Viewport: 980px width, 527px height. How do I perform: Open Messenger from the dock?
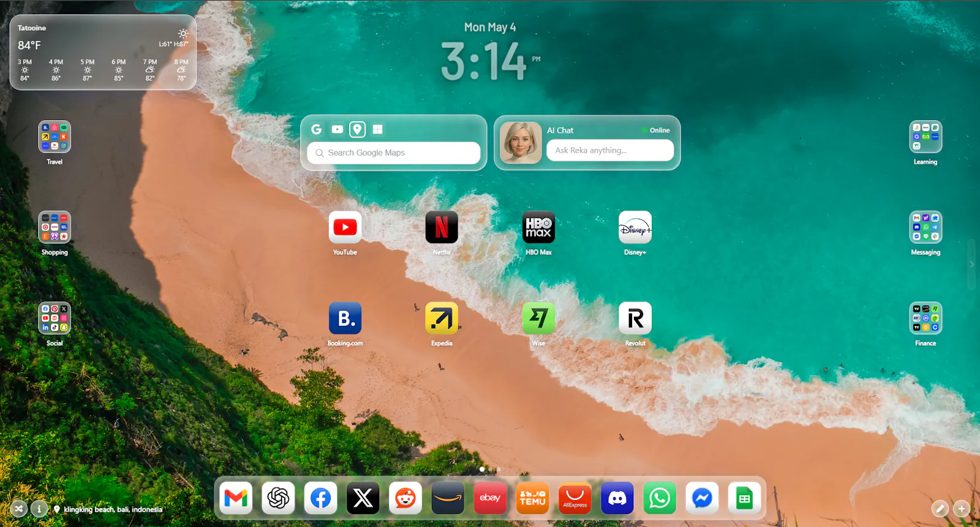702,498
